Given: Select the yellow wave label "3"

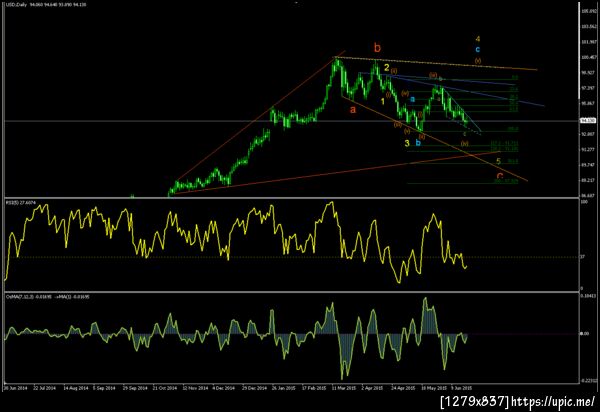Looking at the screenshot, I should pos(407,143).
